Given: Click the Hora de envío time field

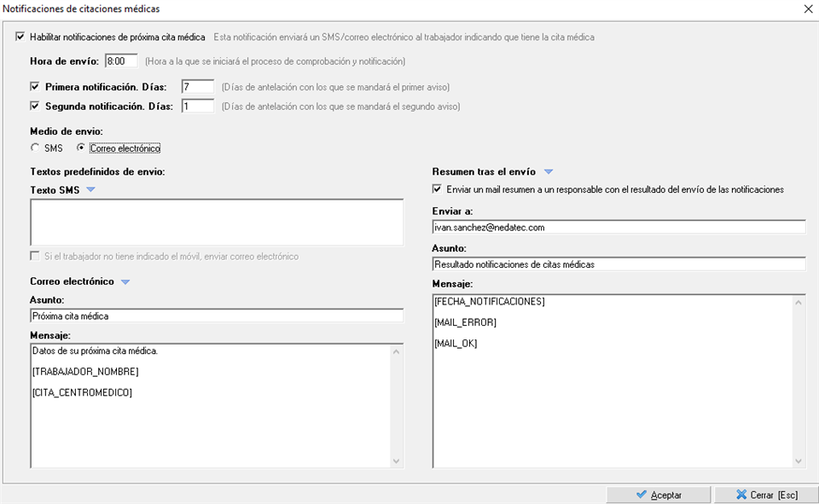Looking at the screenshot, I should point(120,61).
